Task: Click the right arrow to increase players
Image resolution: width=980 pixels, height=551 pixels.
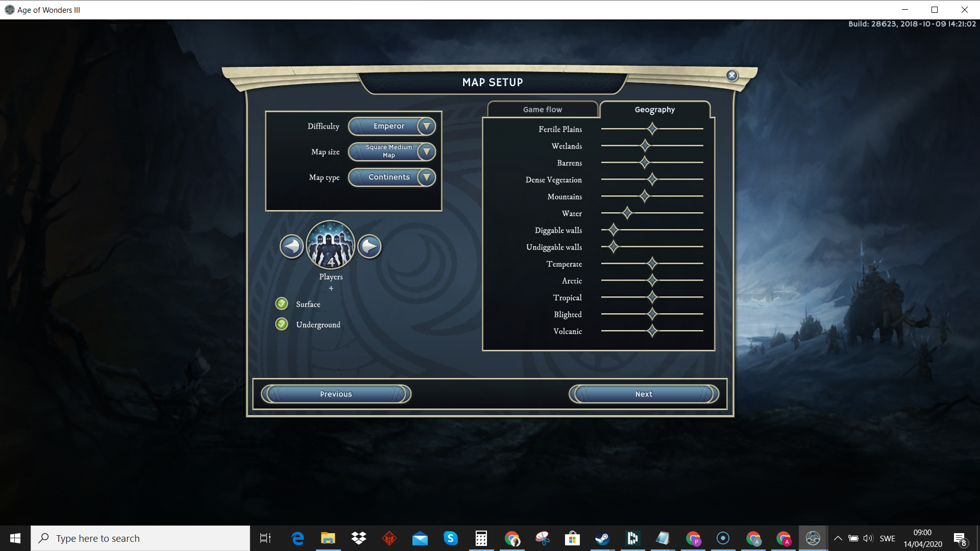Action: pyautogui.click(x=370, y=247)
